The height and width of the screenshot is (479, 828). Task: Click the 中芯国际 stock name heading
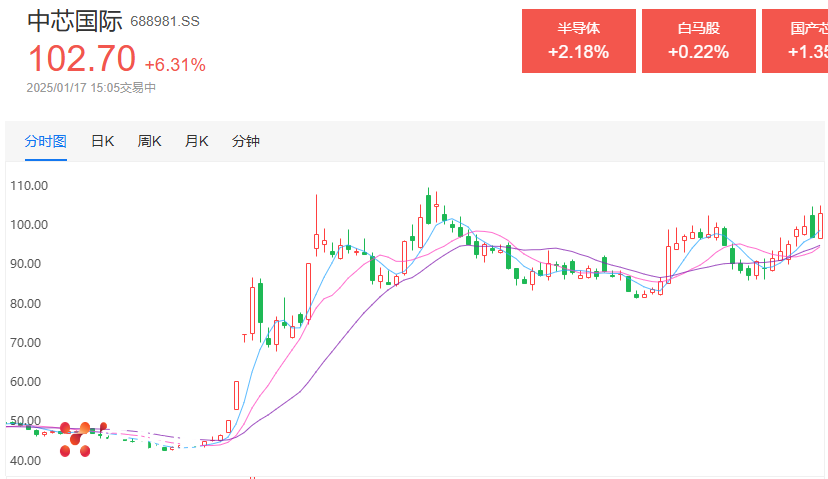(75, 21)
